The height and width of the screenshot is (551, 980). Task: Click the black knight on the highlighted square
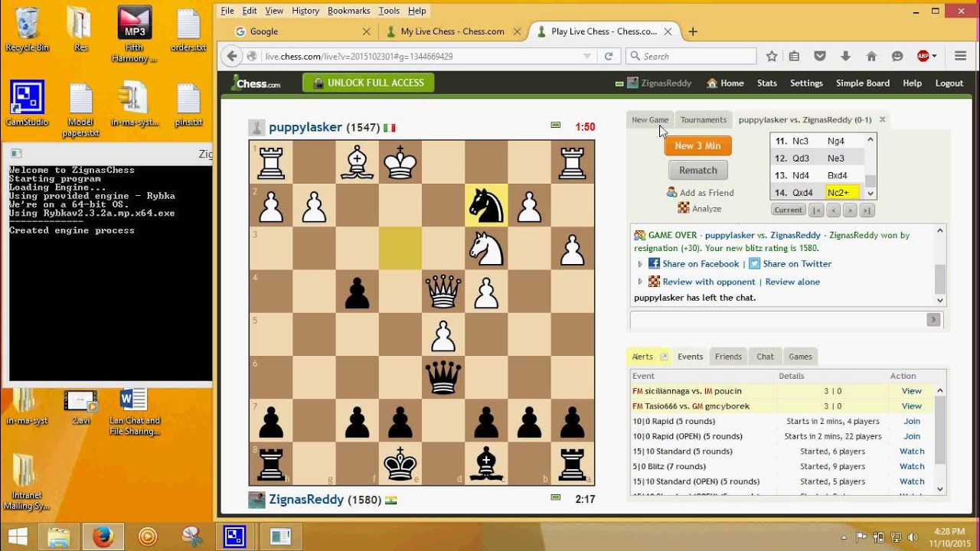coord(486,205)
